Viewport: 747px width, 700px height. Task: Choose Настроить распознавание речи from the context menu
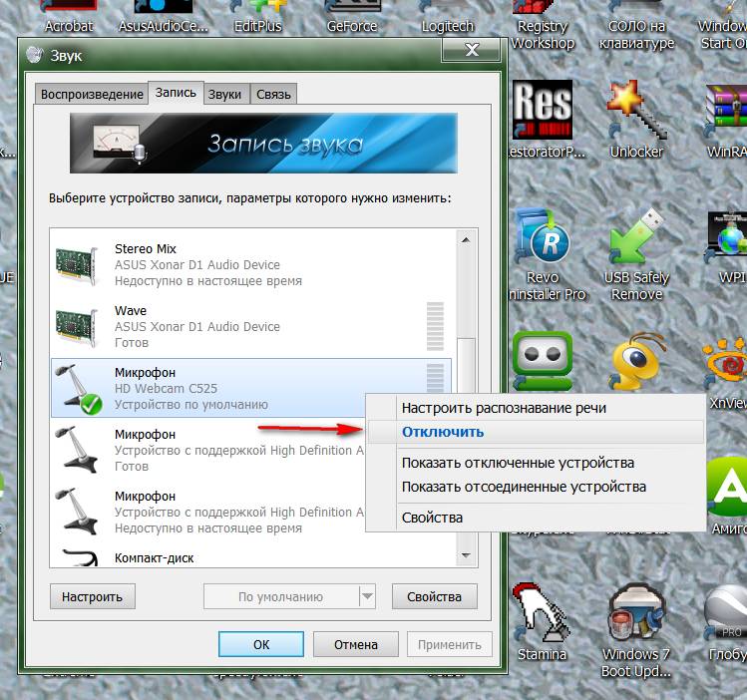[535, 408]
